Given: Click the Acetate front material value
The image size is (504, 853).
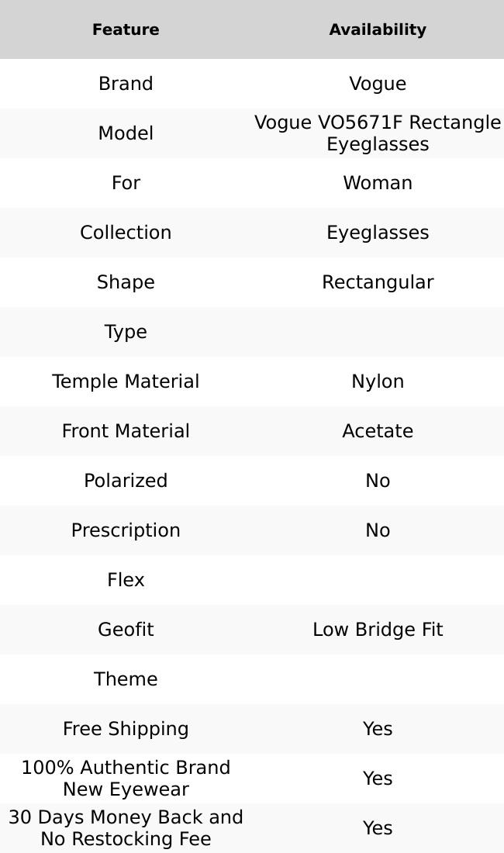Looking at the screenshot, I should click(378, 431).
